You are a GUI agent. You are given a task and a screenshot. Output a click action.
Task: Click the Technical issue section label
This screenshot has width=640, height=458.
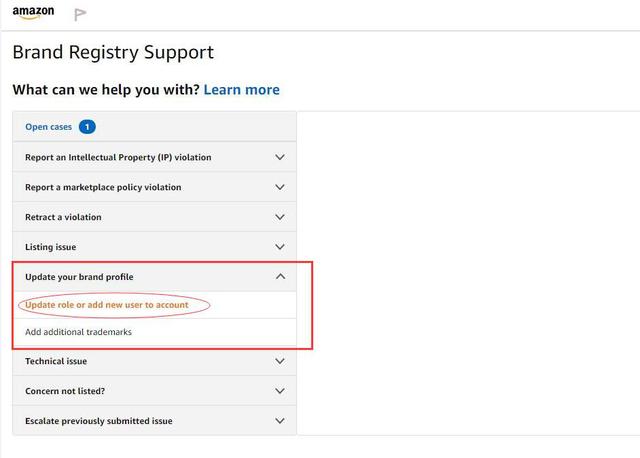coord(56,361)
